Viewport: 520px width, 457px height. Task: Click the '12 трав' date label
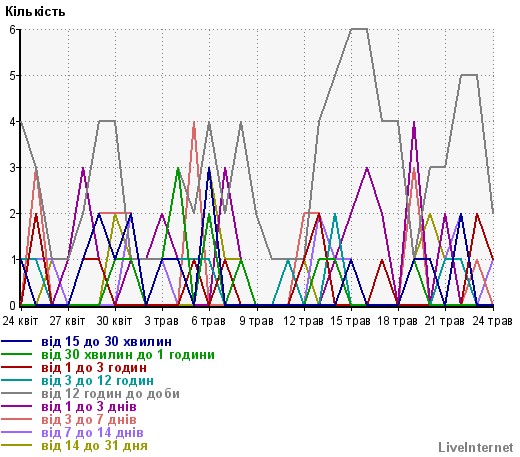click(x=303, y=321)
